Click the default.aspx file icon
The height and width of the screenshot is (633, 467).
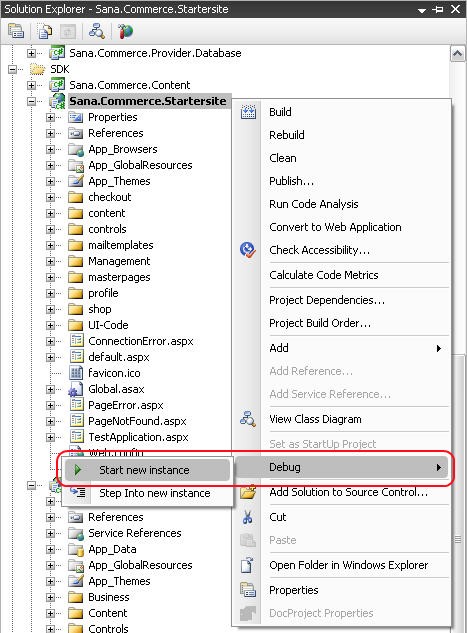click(x=76, y=357)
